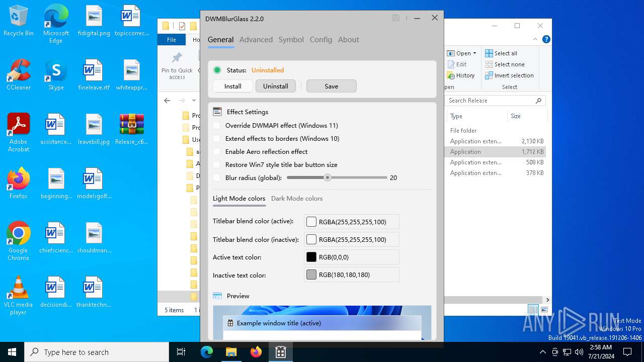Screen dimensions: 644x362
Task: Pick the Active text color black swatch
Action: [311, 257]
